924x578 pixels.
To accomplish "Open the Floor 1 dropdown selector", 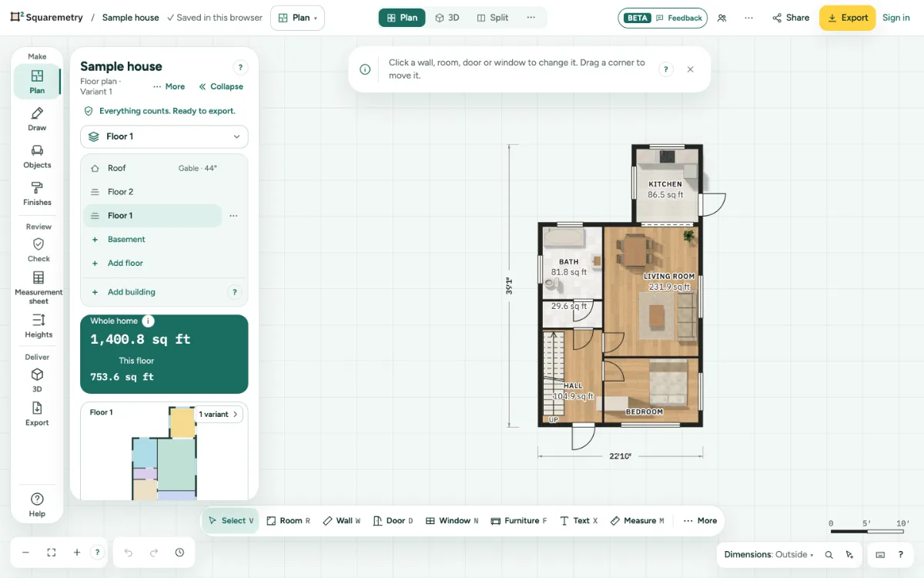I will 164,136.
